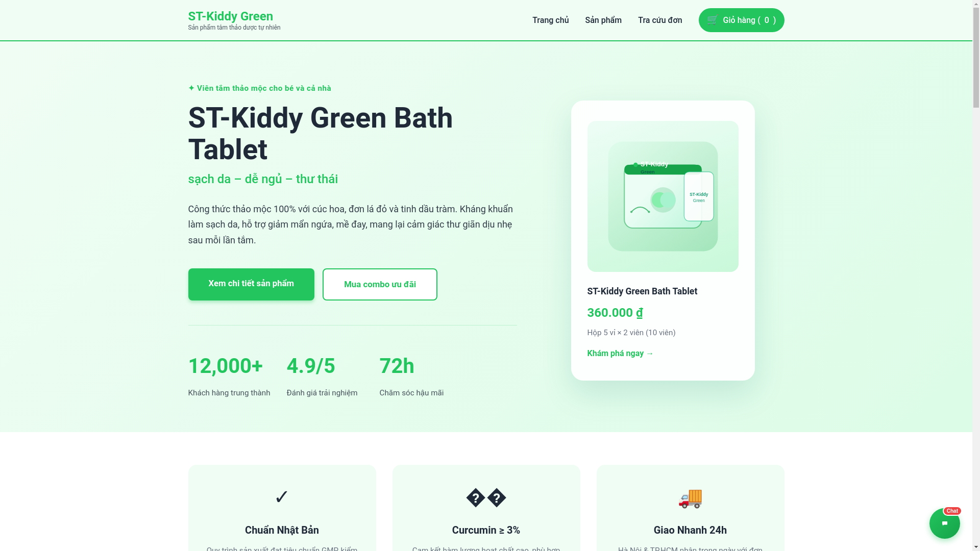Click the sparkle icon before Viên tắm thảo mộc

(x=191, y=88)
